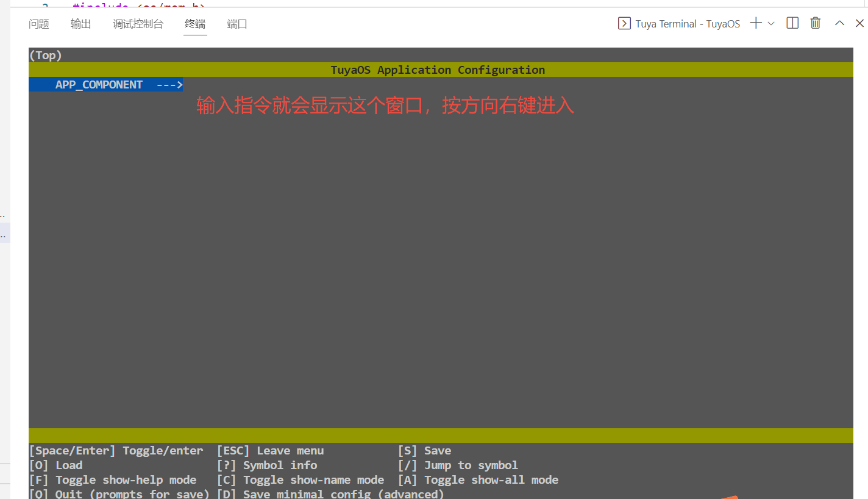The width and height of the screenshot is (868, 499).
Task: Click the [O] Load hint
Action: (x=55, y=465)
